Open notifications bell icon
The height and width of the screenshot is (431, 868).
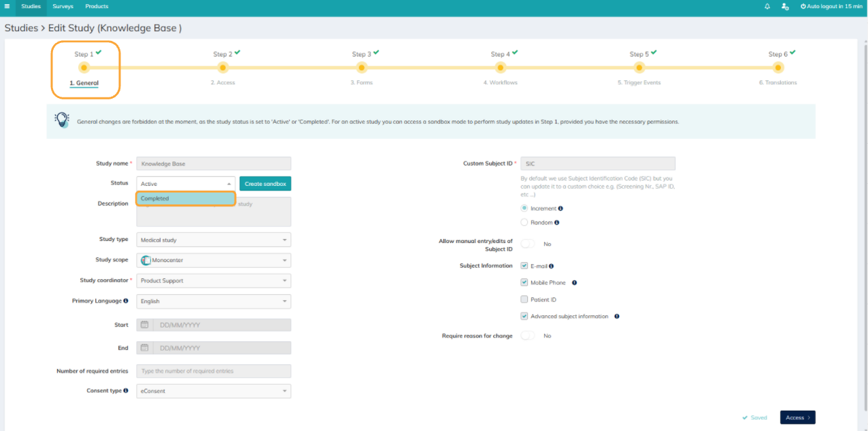(767, 6)
